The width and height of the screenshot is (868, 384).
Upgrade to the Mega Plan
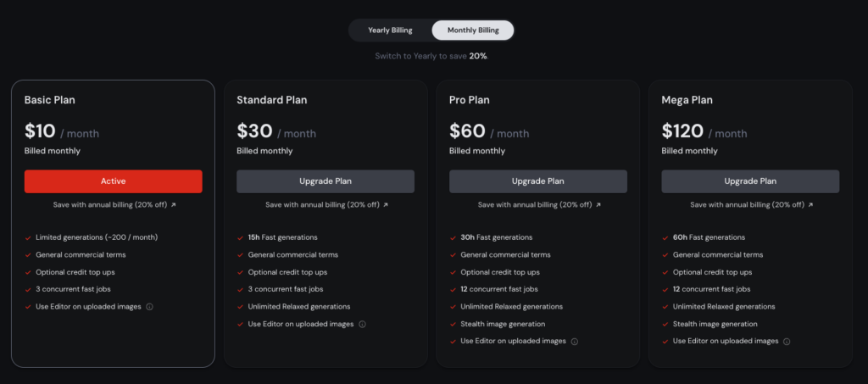coord(750,181)
